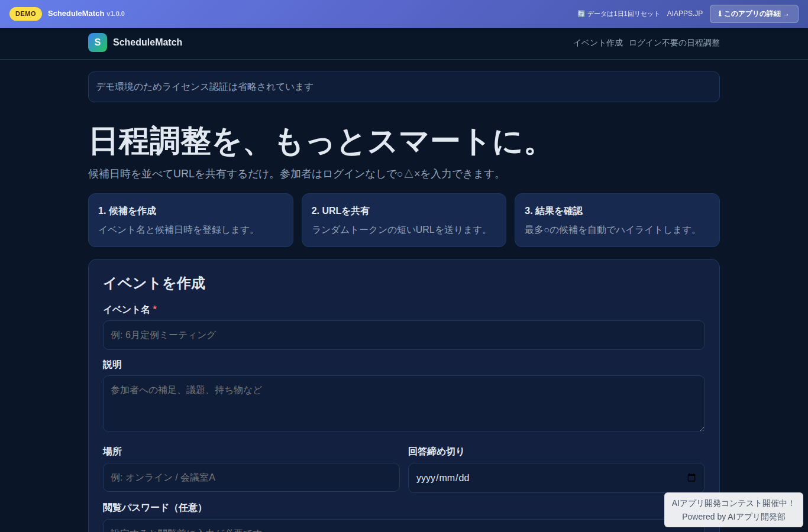808x532 pixels.
Task: Click the 1. 候補を作成 card
Action: point(190,220)
